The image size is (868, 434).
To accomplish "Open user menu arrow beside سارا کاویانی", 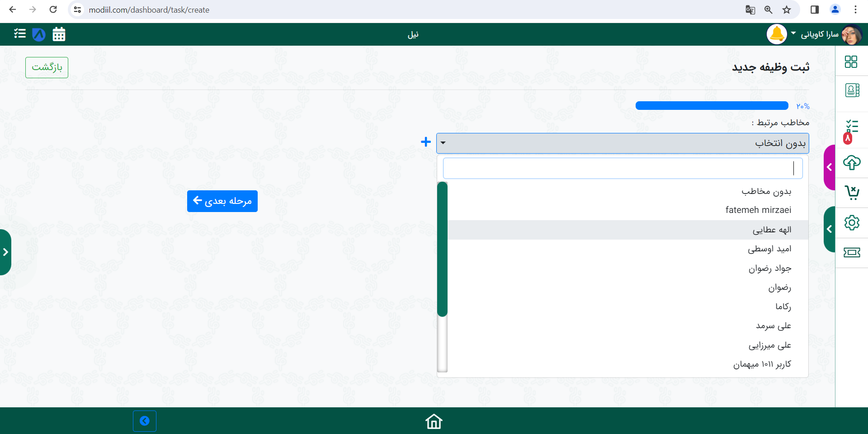I will (793, 33).
